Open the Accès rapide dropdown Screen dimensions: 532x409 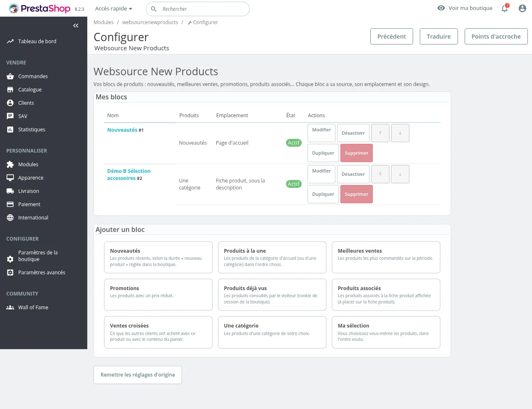pyautogui.click(x=113, y=8)
